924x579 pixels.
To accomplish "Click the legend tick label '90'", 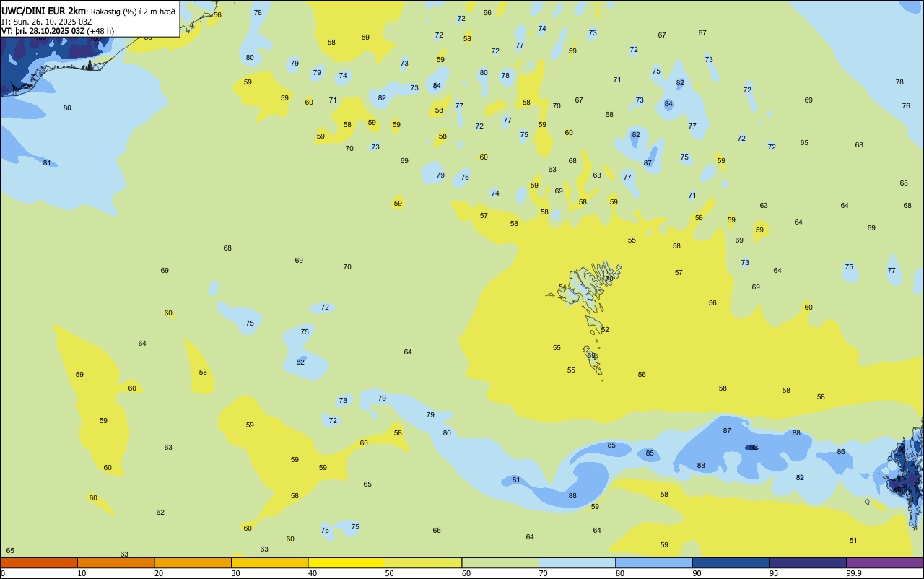I will tap(697, 573).
